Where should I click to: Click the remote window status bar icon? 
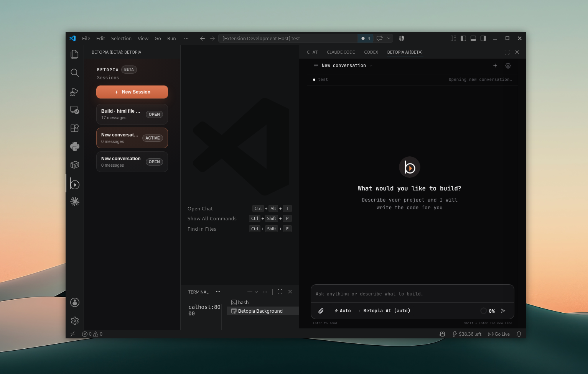(x=72, y=334)
